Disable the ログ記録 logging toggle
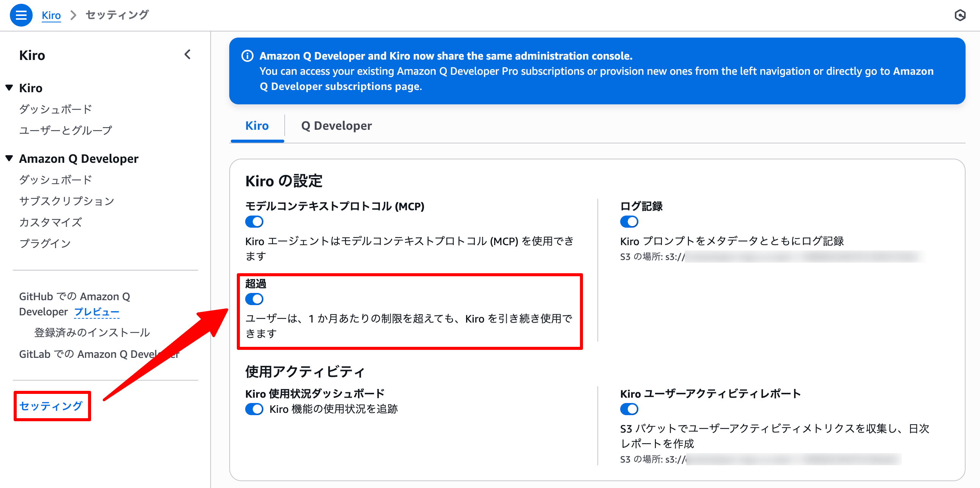This screenshot has height=488, width=980. pyautogui.click(x=629, y=222)
